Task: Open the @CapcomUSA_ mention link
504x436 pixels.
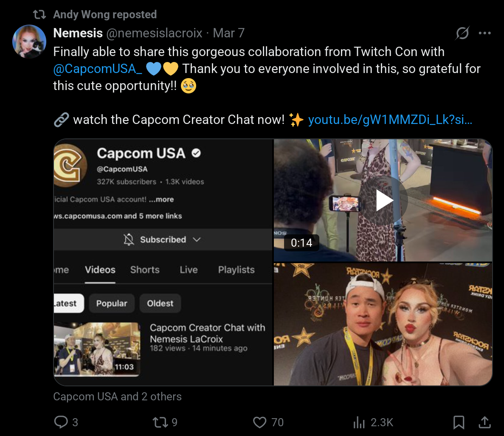Action: (x=98, y=69)
